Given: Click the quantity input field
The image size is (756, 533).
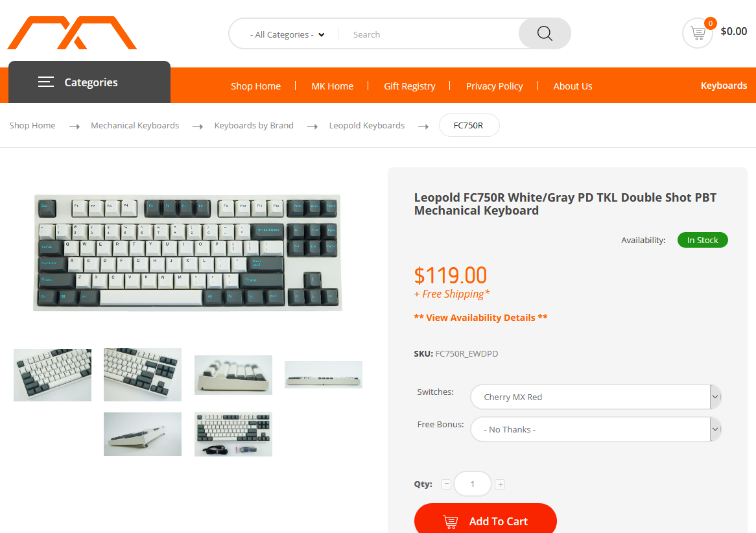Looking at the screenshot, I should [473, 484].
